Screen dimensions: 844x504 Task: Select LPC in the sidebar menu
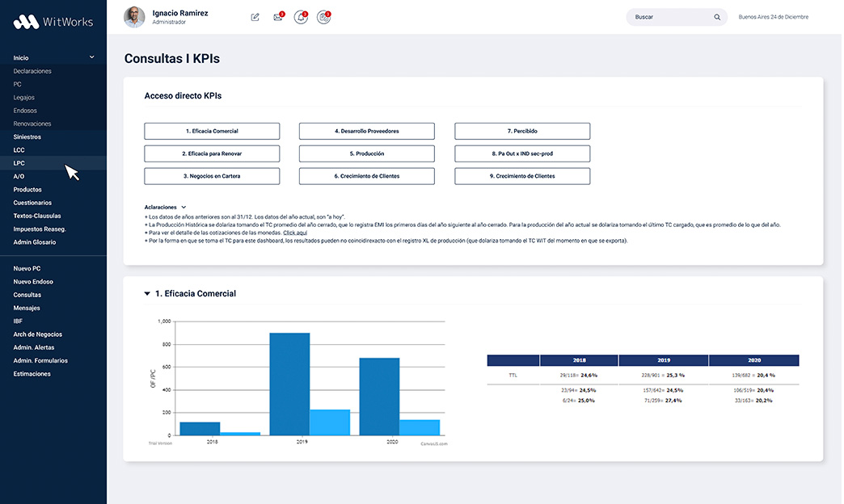tap(19, 163)
